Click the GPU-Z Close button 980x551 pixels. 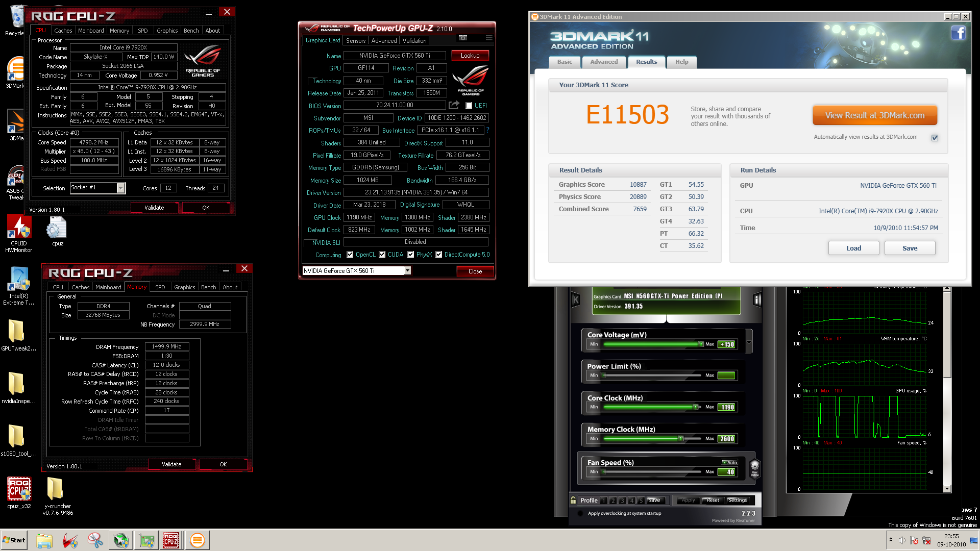click(475, 271)
